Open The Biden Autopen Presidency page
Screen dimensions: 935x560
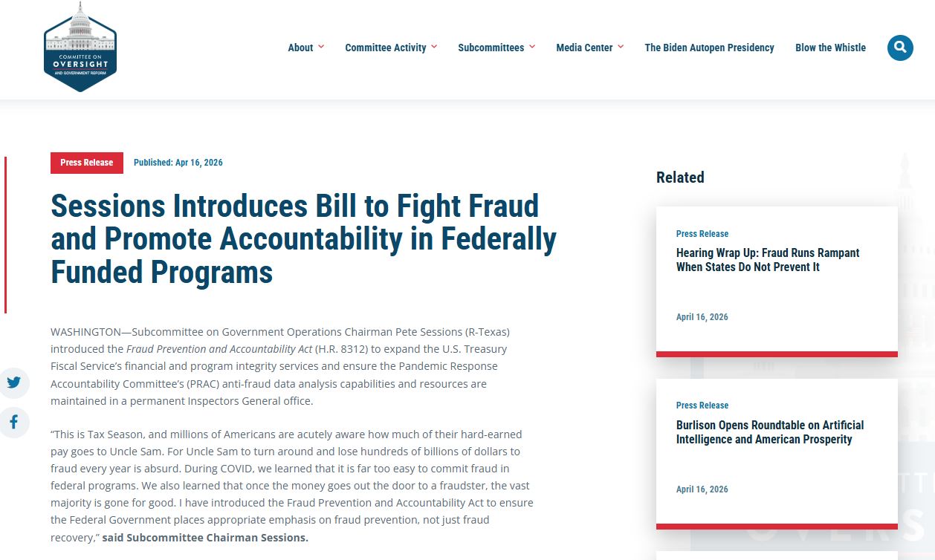[x=709, y=48]
